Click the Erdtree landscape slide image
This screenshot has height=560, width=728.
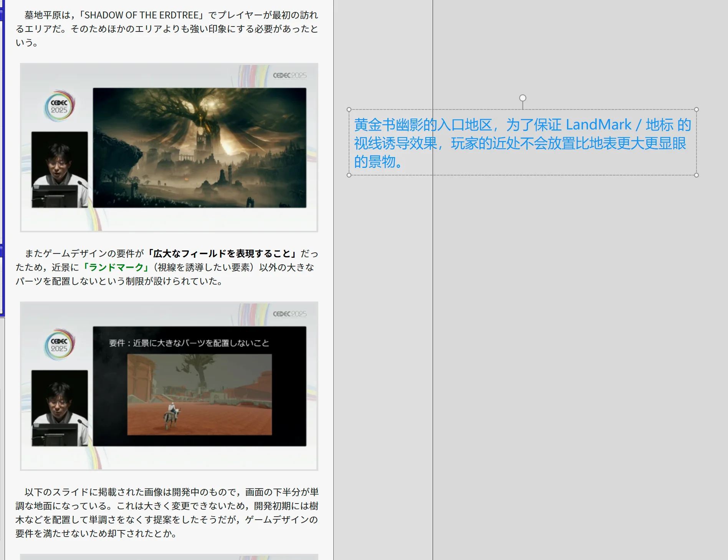tap(200, 148)
